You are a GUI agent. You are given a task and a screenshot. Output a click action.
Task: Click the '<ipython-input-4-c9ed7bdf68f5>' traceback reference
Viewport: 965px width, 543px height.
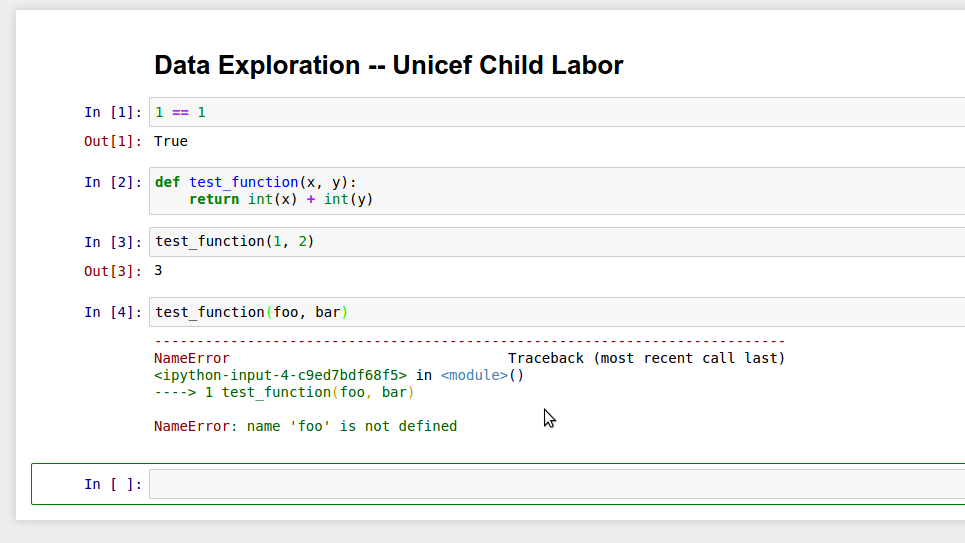pyautogui.click(x=280, y=375)
